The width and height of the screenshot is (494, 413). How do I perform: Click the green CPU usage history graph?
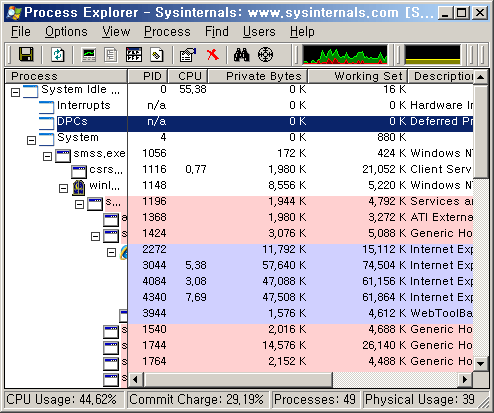tap(345, 55)
